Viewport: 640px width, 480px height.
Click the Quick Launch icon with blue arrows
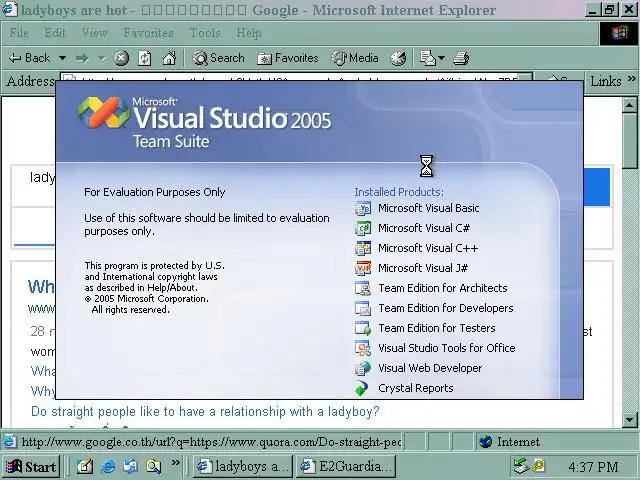[131, 466]
